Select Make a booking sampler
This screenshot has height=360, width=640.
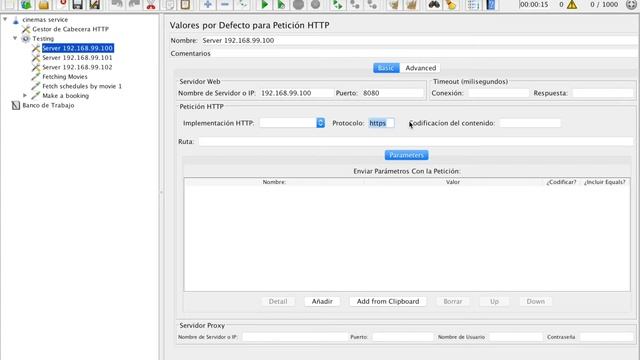[x=65, y=96]
